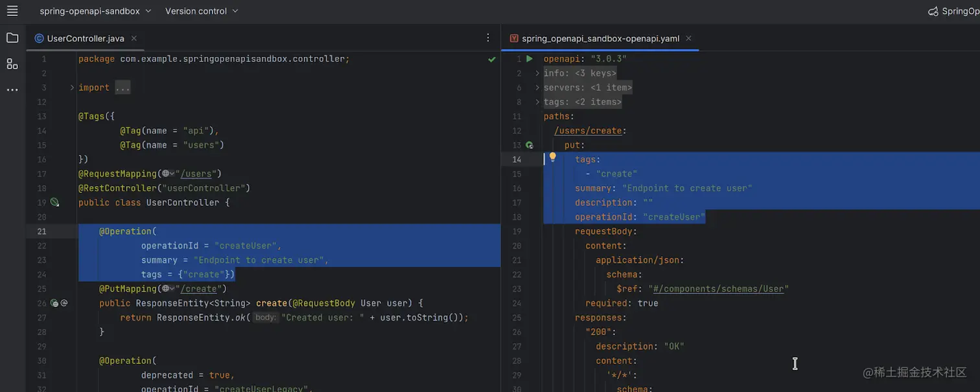Follow the /users/create path link
This screenshot has height=392, width=980.
click(x=587, y=130)
